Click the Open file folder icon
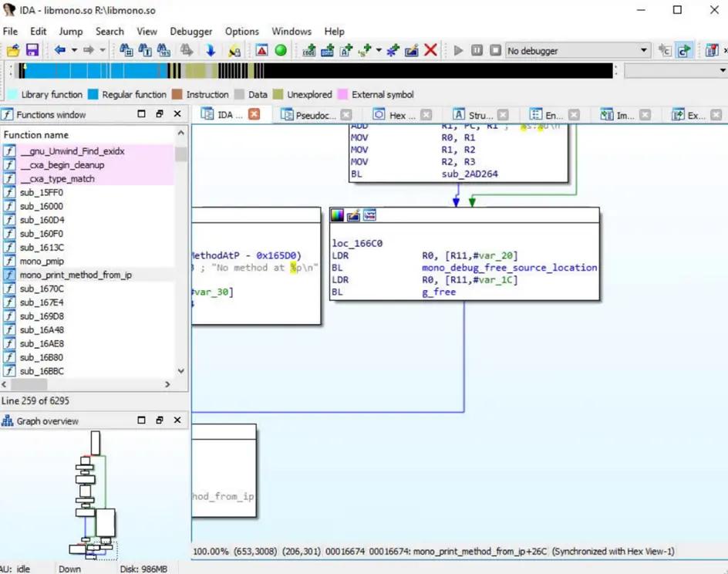This screenshot has height=574, width=728. click(13, 50)
